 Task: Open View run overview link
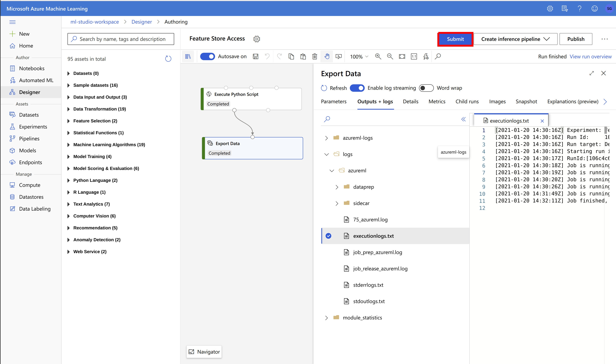(x=591, y=57)
